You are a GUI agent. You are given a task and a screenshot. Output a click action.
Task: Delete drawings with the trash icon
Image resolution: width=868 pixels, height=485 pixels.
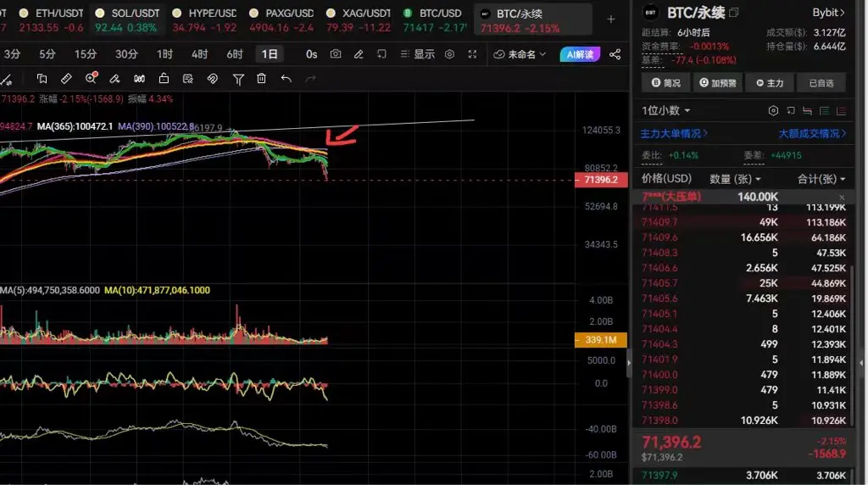(x=261, y=79)
